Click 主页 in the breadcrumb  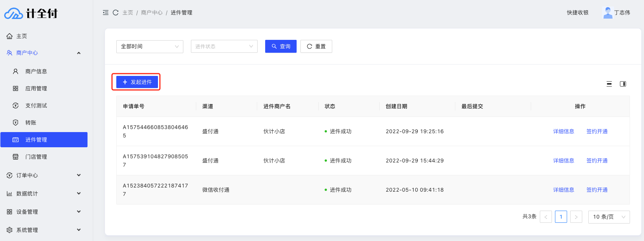pos(128,13)
